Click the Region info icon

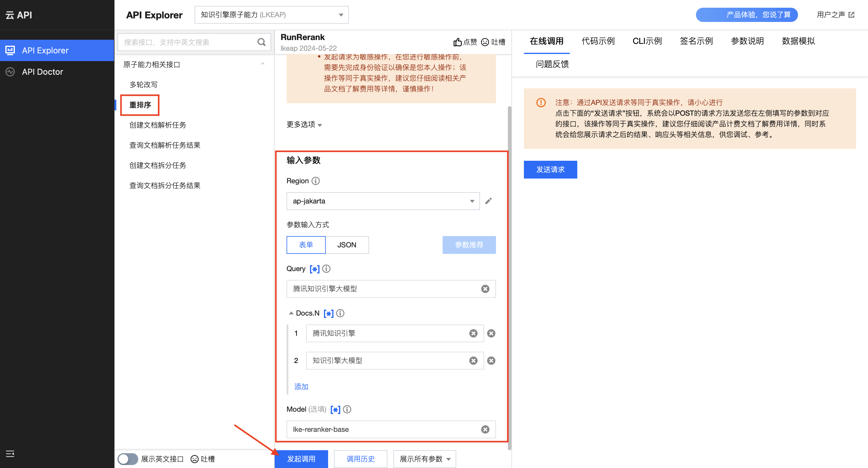[315, 181]
